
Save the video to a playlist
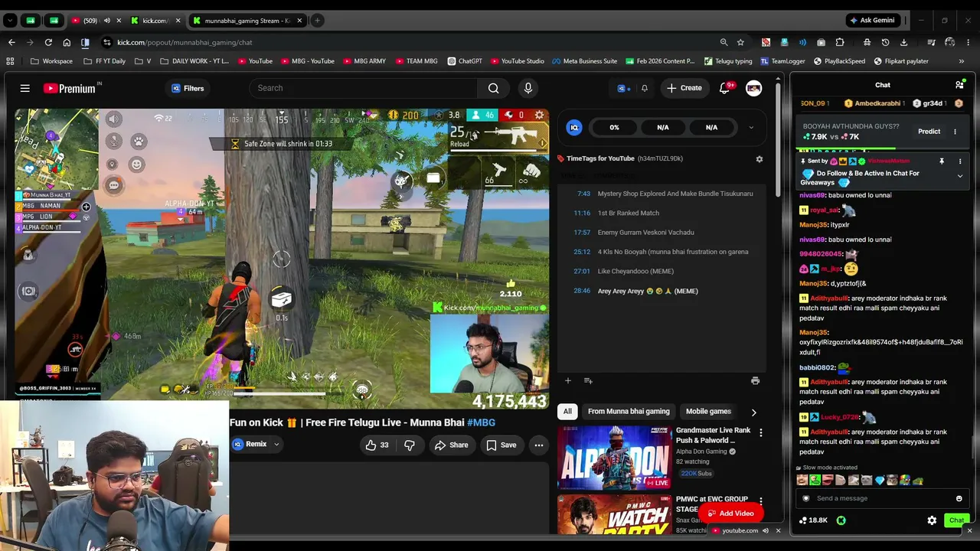click(x=501, y=445)
